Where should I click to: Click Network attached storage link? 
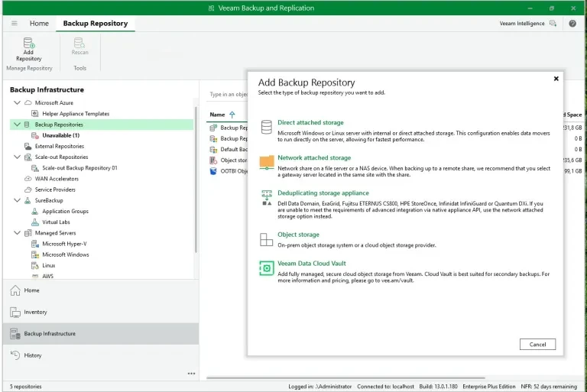pos(314,157)
